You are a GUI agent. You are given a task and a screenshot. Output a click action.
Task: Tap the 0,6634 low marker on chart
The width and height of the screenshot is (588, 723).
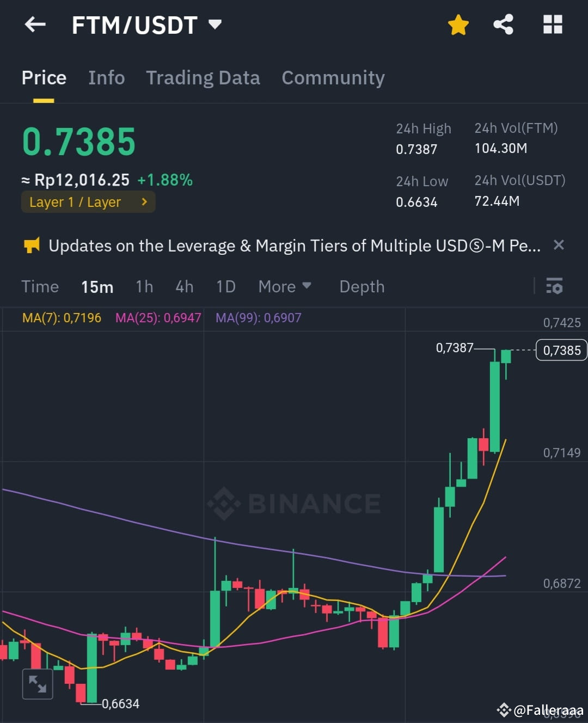point(120,704)
